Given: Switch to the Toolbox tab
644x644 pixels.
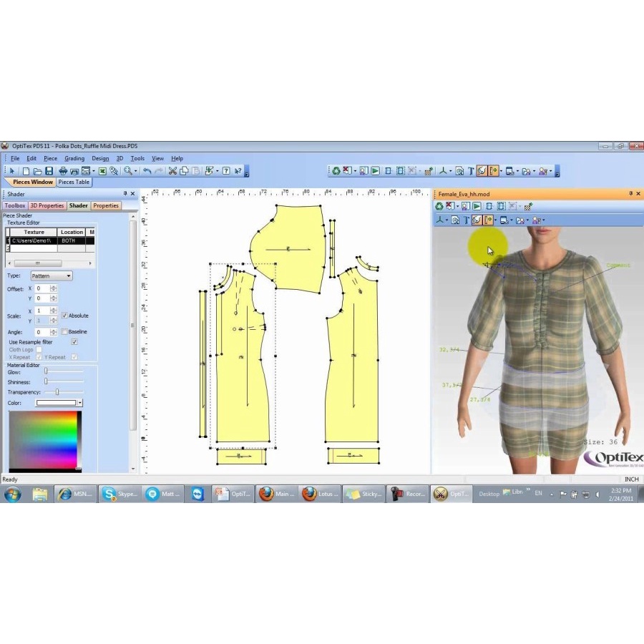Looking at the screenshot, I should pos(15,205).
